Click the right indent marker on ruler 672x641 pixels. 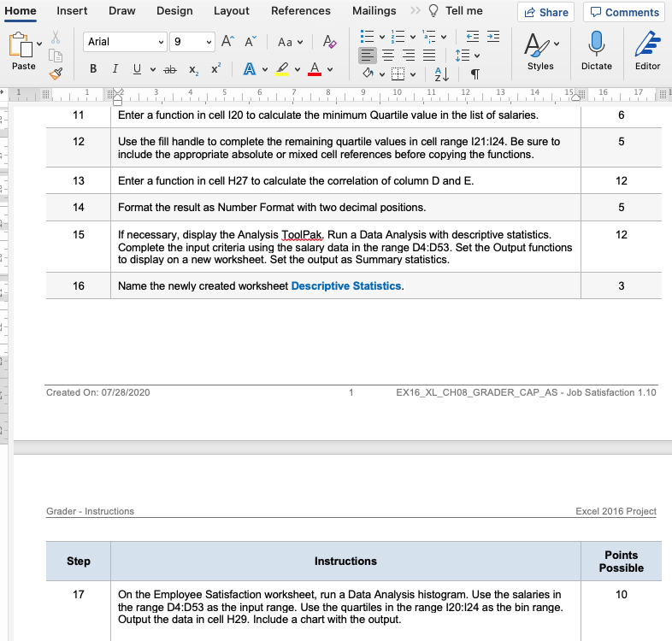[x=576, y=97]
